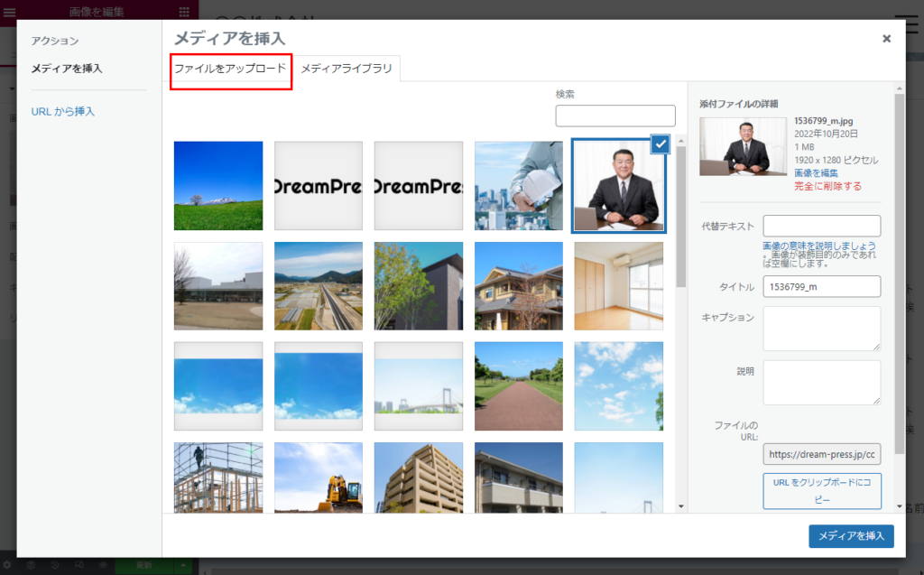
Task: Uncheck the selected businessman image checkmark
Action: (659, 144)
